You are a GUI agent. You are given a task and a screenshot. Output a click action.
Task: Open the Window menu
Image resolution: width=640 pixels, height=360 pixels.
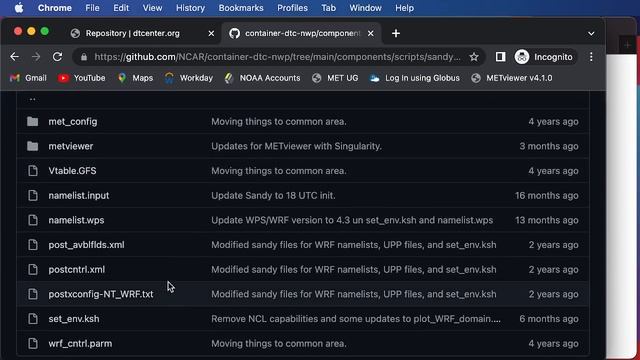(365, 8)
